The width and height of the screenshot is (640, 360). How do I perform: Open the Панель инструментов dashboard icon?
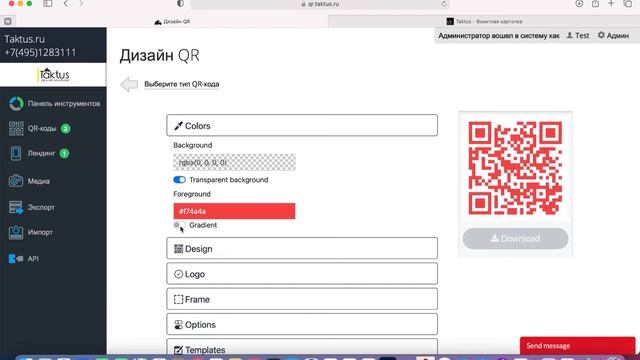(16, 104)
